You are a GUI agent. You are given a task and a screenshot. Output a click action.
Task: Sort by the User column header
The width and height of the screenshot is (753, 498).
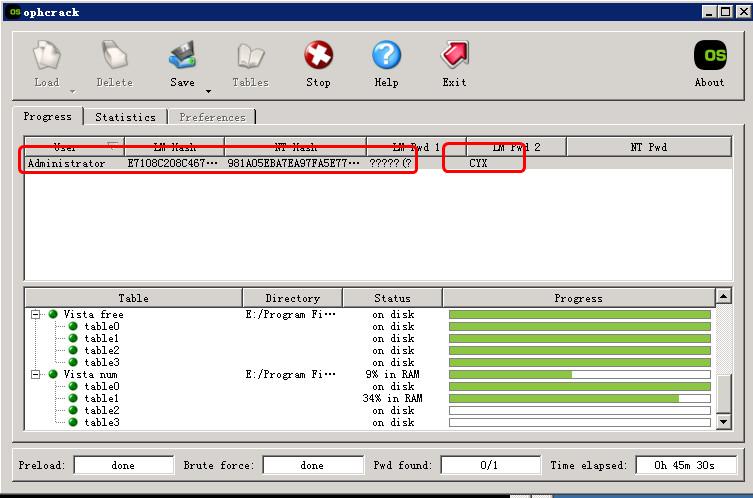tap(74, 147)
